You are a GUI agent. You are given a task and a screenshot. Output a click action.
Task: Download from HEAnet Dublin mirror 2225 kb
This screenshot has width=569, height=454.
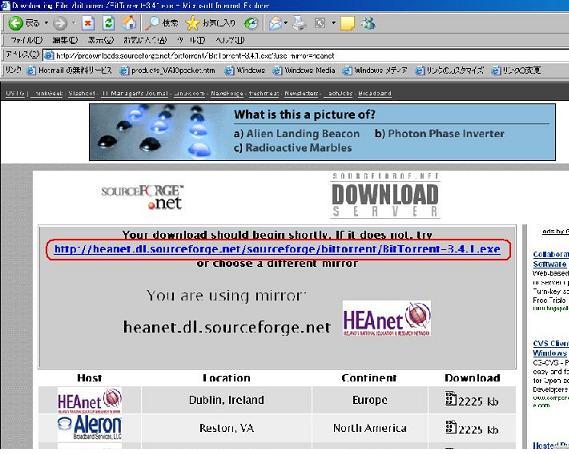(472, 400)
